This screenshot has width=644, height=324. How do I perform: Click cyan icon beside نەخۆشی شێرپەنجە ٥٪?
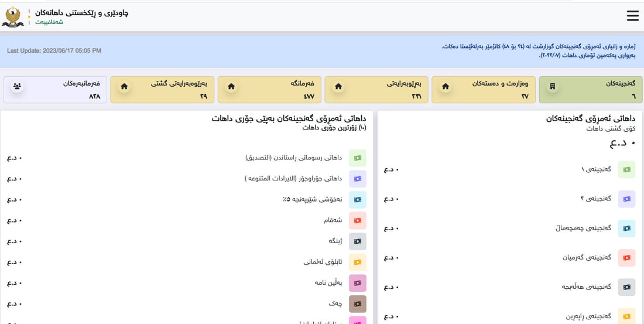[358, 199]
